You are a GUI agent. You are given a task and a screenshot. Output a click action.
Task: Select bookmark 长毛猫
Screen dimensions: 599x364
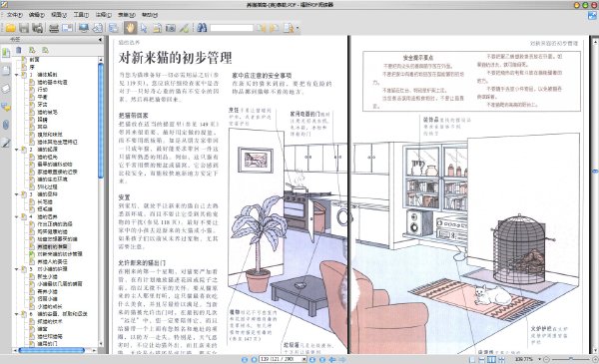tap(45, 201)
